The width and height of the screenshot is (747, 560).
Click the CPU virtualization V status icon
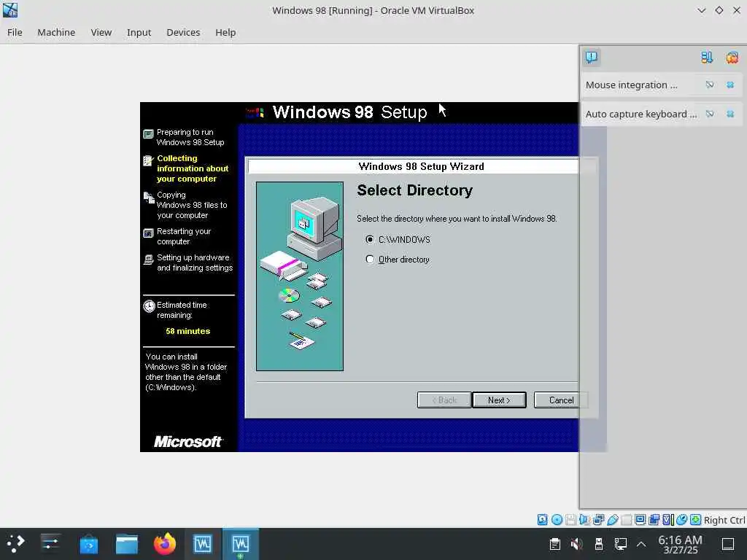click(668, 519)
